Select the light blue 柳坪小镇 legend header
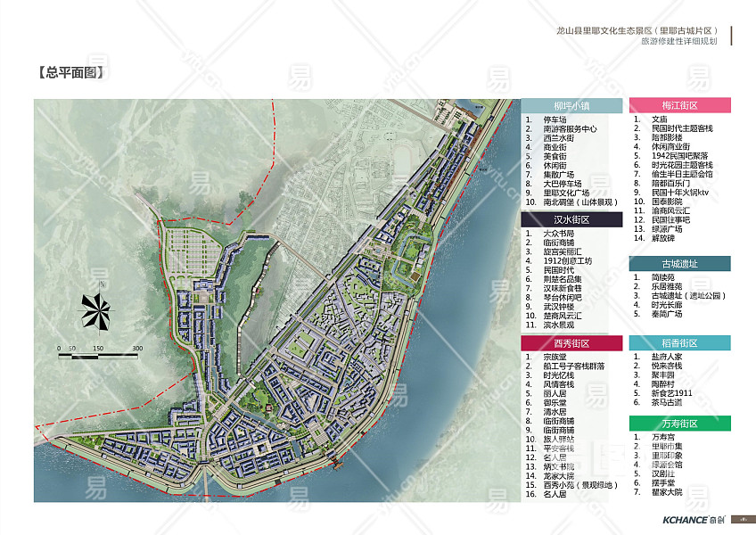Image resolution: width=756 pixels, height=535 pixels. pos(571,105)
